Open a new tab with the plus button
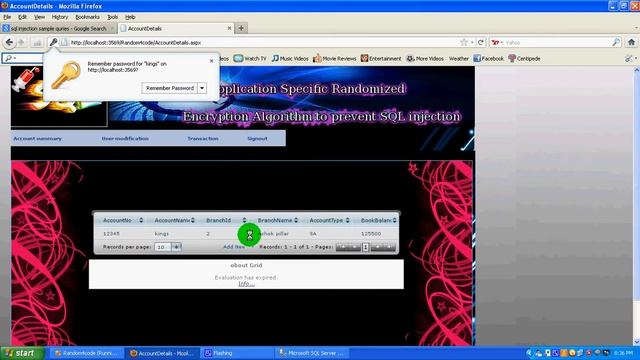This screenshot has height=360, width=640. click(x=241, y=28)
